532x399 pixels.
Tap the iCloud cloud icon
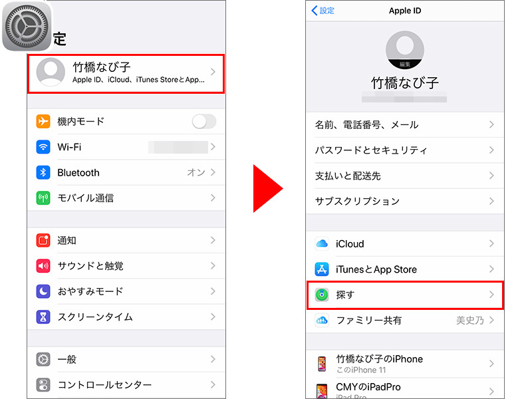[322, 243]
